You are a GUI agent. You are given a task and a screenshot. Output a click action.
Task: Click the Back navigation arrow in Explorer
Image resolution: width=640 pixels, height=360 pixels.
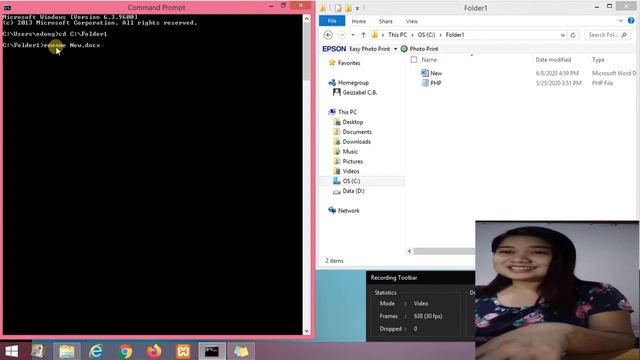click(x=328, y=35)
